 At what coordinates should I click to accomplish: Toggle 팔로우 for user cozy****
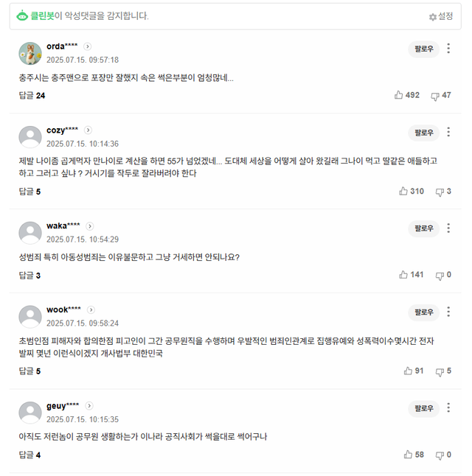[x=423, y=133]
